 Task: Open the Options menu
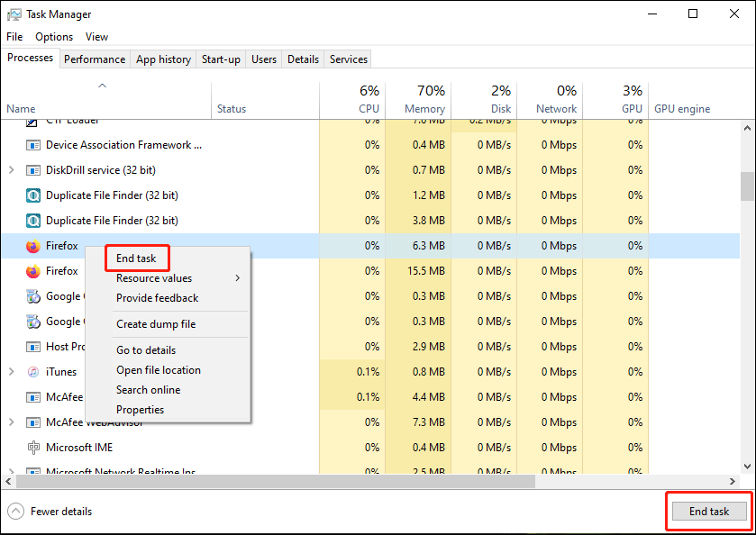53,37
